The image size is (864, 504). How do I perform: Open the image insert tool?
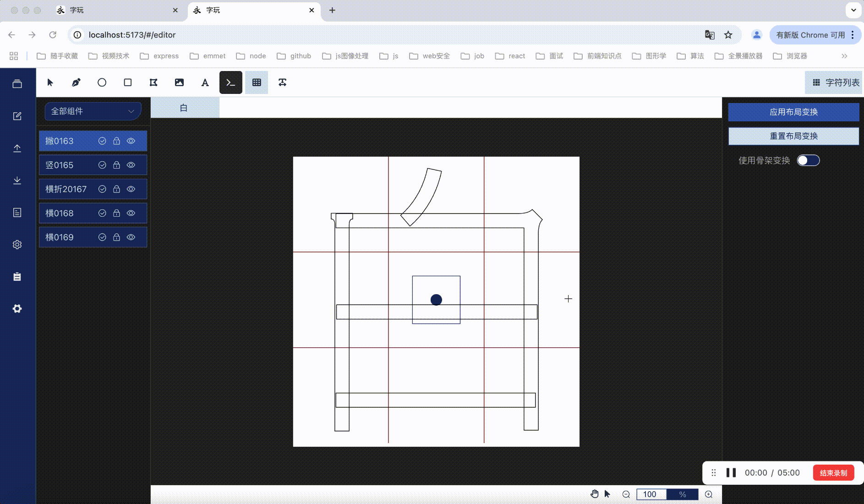[179, 82]
